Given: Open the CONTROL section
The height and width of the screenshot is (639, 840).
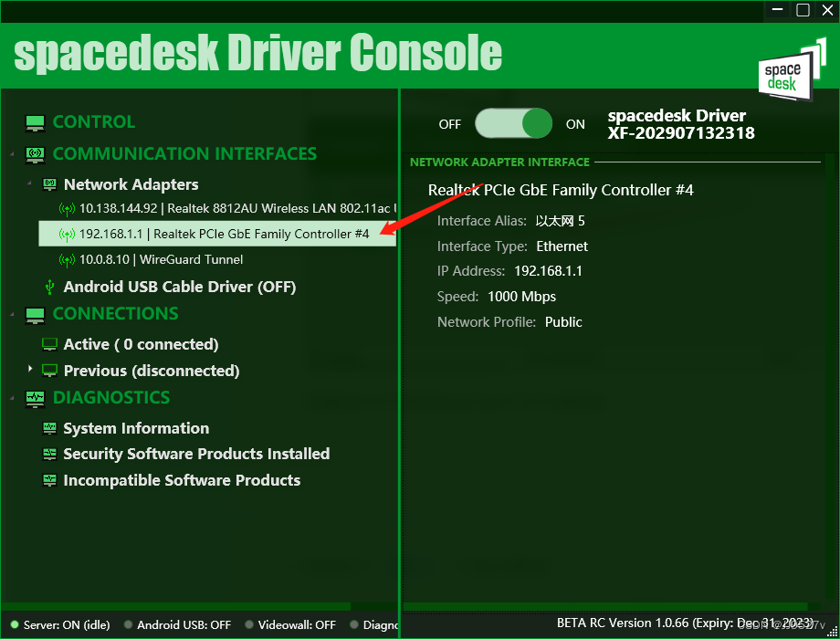Looking at the screenshot, I should click(94, 122).
